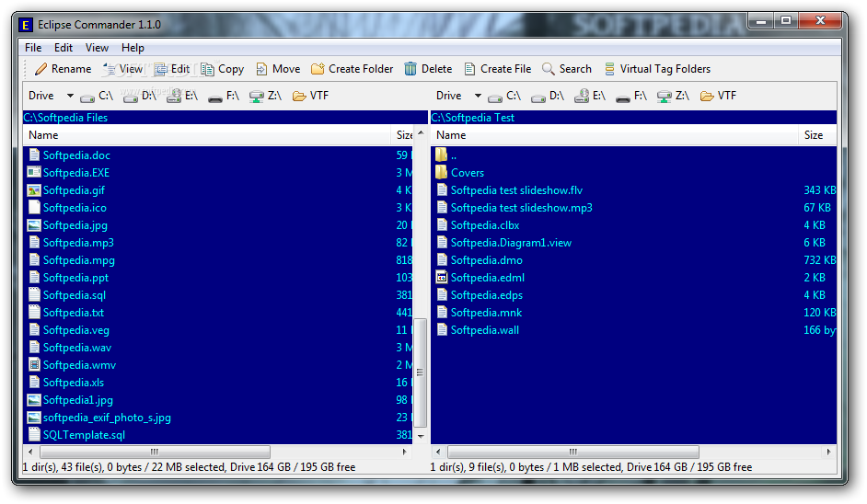
Task: Open VTF folder in left pane
Action: 310,97
